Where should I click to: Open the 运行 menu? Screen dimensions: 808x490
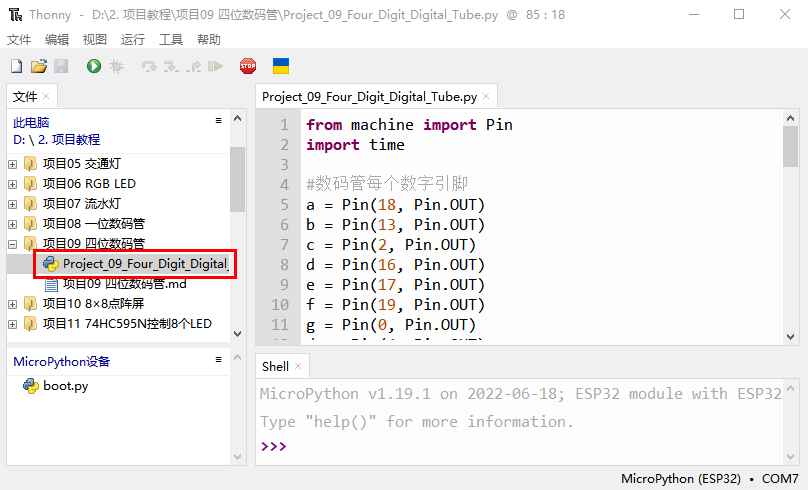coord(132,40)
